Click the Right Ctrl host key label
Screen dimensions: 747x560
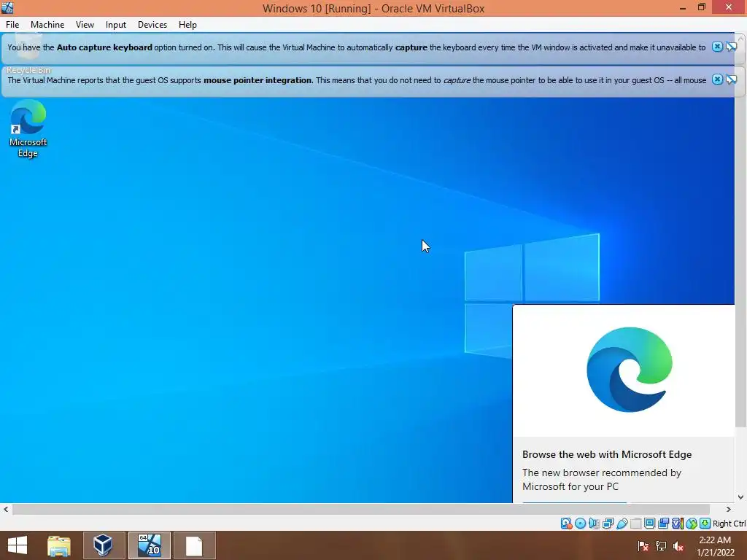(729, 524)
